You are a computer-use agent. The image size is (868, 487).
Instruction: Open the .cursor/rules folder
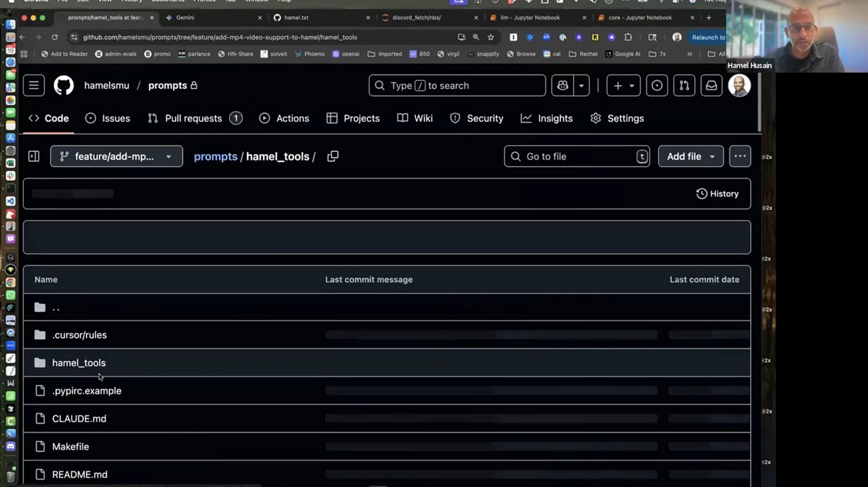(x=79, y=335)
